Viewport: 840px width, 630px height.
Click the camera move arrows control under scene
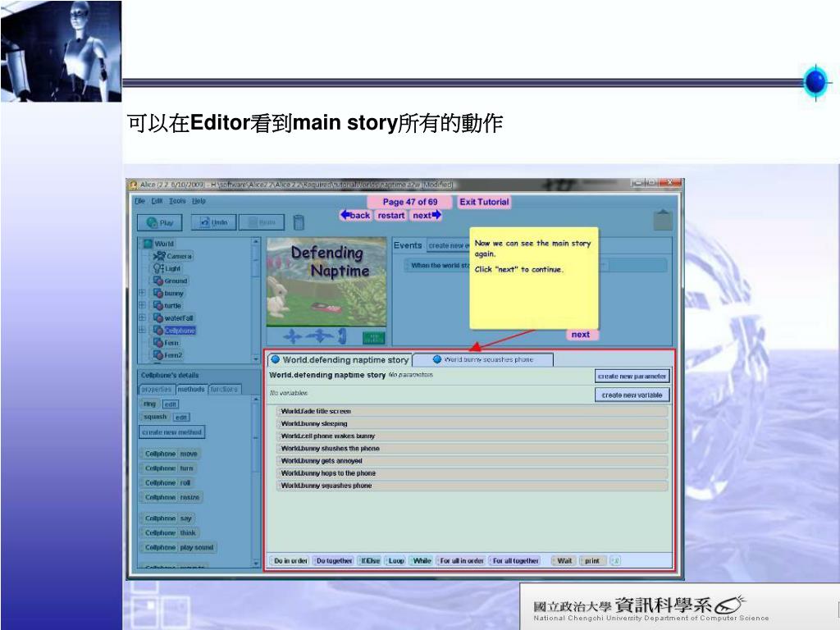[293, 336]
